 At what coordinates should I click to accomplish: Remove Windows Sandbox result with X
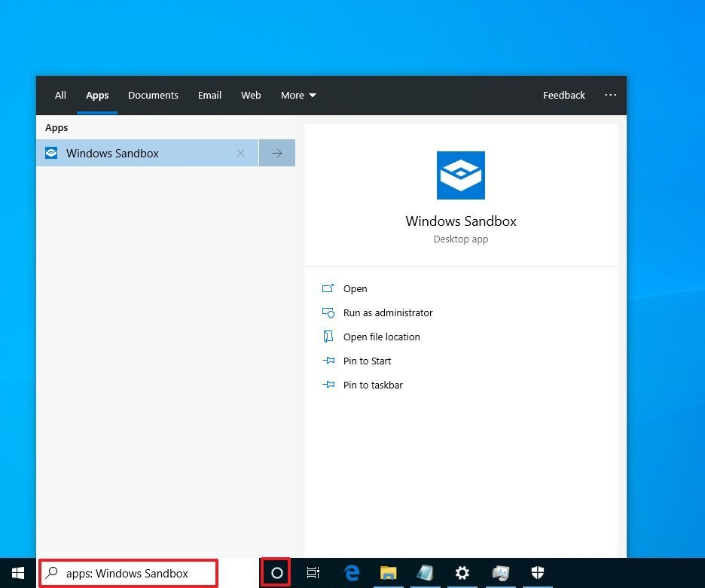tap(240, 154)
